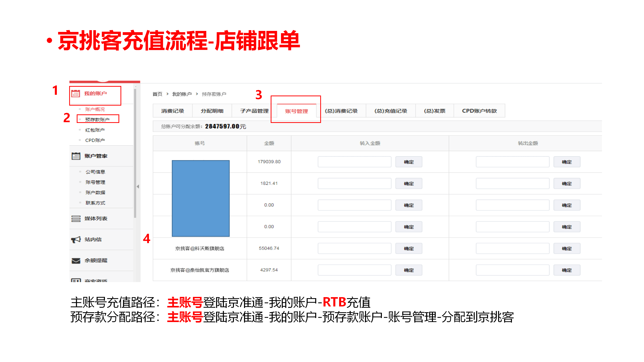Switch to the 消费记录 tab

pos(172,111)
